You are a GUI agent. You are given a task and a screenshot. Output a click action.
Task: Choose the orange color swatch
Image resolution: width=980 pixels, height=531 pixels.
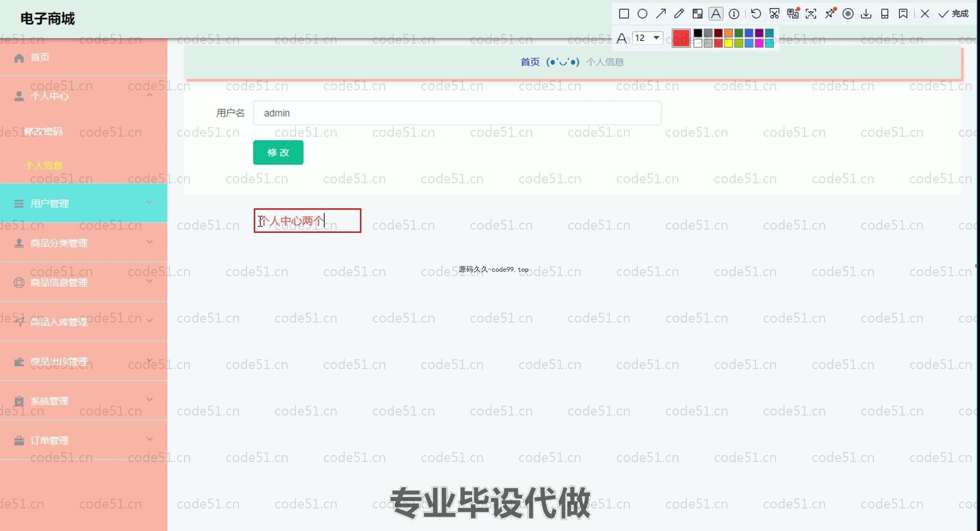[728, 33]
